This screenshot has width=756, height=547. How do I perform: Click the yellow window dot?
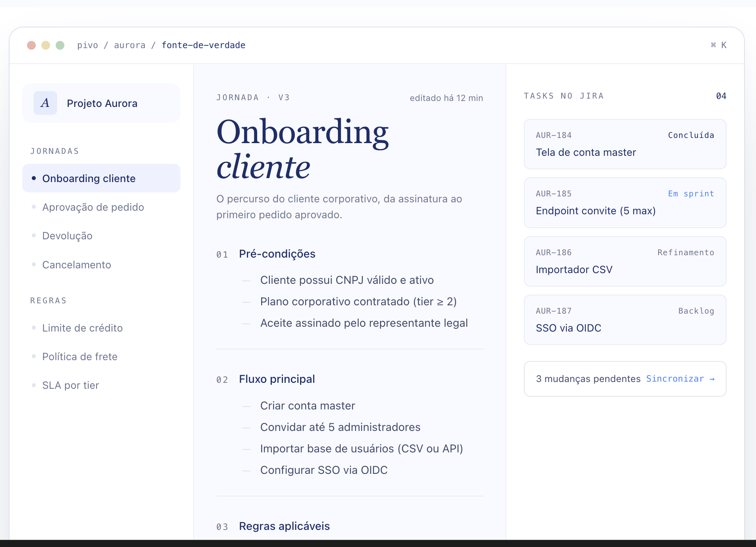46,45
